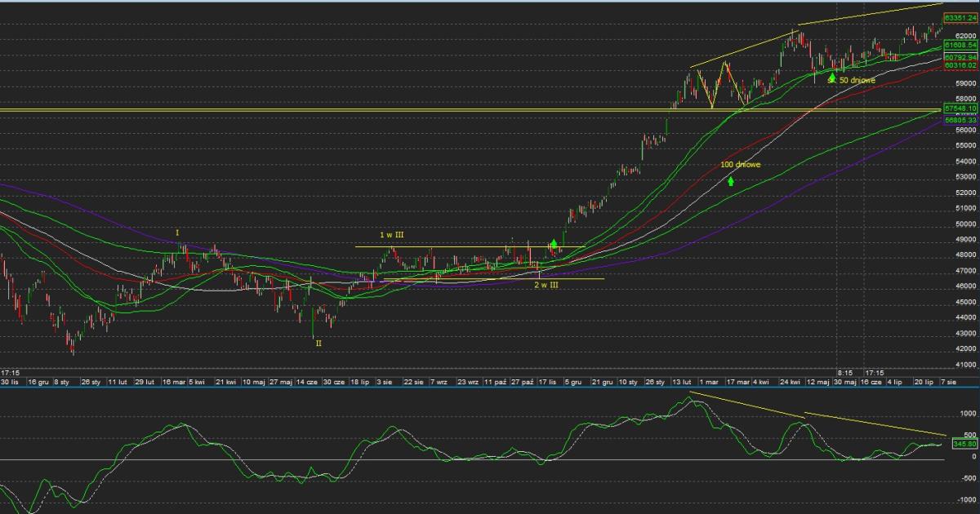Click the green breakout arrow above the 1 w III line
Screen dimensions: 980x514
[554, 242]
